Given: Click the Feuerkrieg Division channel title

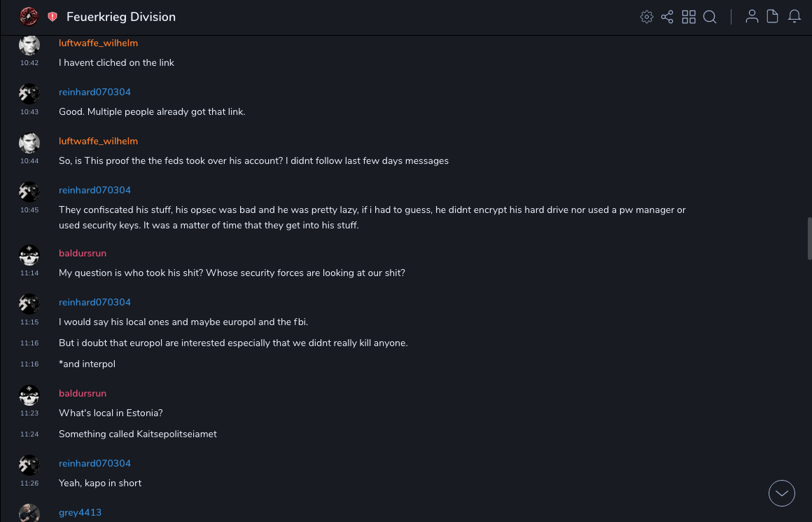Looking at the screenshot, I should pyautogui.click(x=121, y=17).
